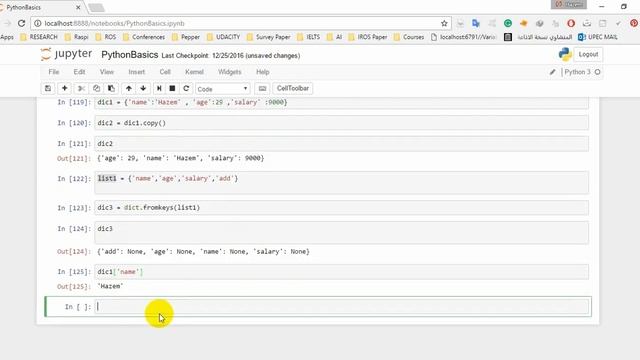Select cell 125 containing dic1['name']
This screenshot has width=640, height=360.
coord(342,272)
